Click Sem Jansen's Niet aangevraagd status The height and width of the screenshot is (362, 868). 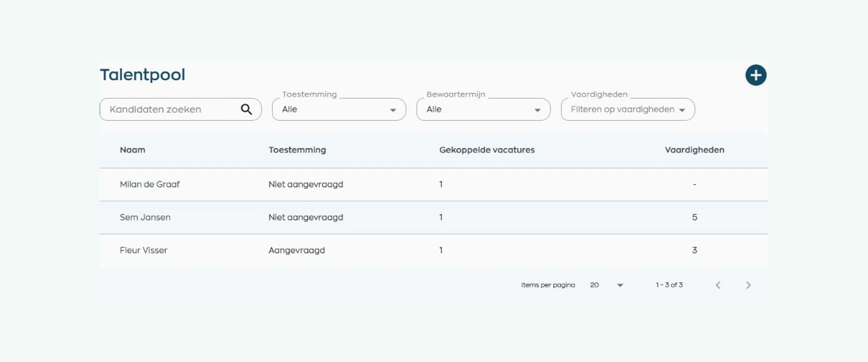(x=306, y=217)
